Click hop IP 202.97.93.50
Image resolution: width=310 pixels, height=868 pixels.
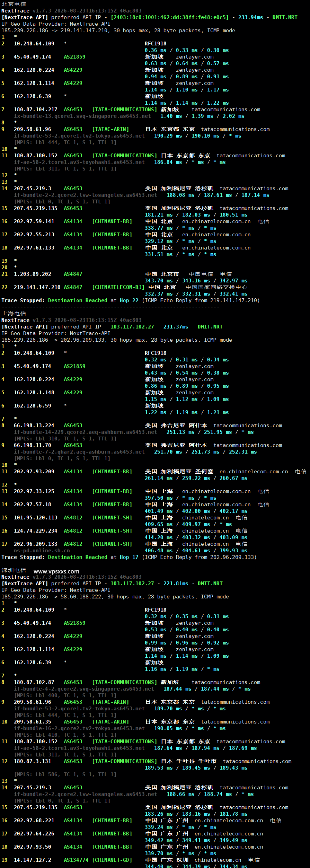click(33, 847)
